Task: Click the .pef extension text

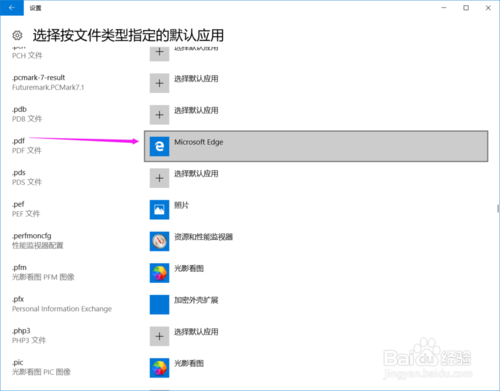Action: click(x=18, y=204)
